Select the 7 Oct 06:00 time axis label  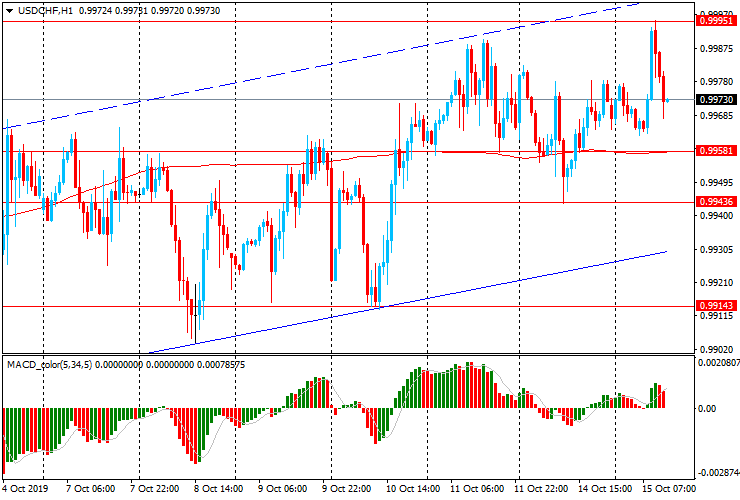[90, 488]
